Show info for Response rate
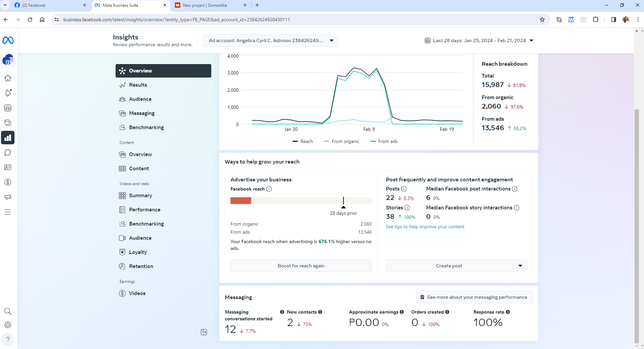 pos(508,312)
